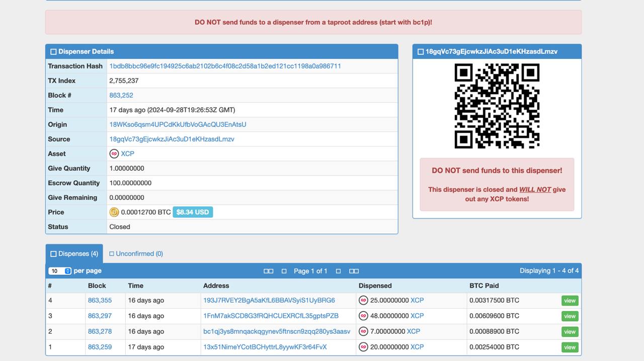View dispense from block 863,278
Screen dimensions: 644x361
point(570,332)
